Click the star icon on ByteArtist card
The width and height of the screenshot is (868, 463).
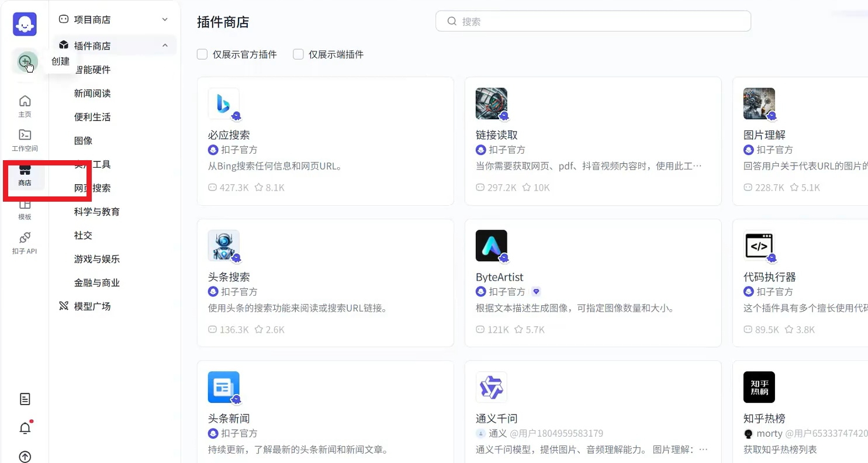click(518, 330)
